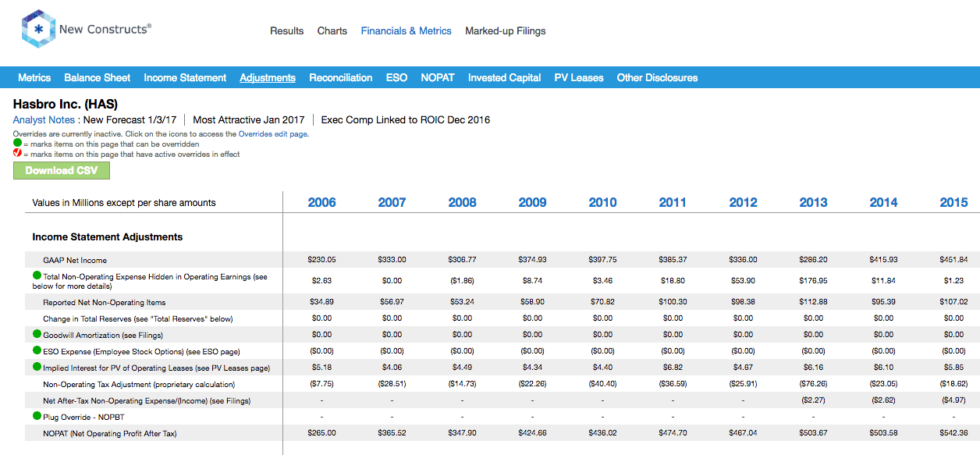The width and height of the screenshot is (980, 455).
Task: Click the 2006 year column header
Action: click(321, 202)
